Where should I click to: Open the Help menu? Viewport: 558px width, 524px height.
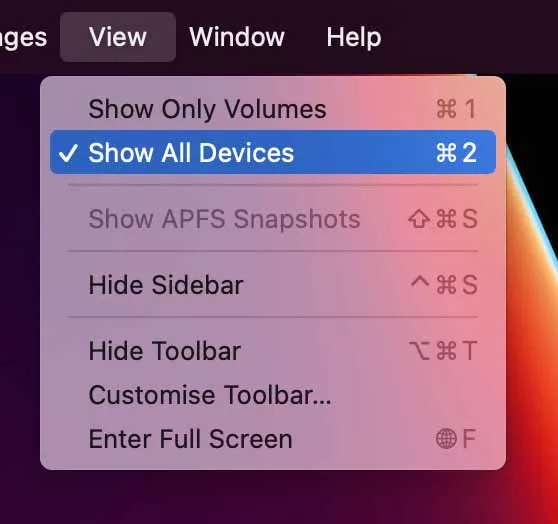coord(354,37)
